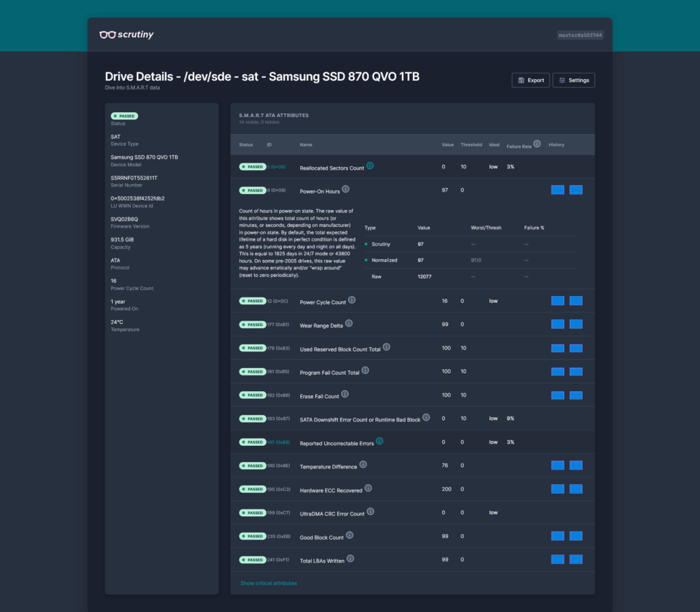The image size is (700, 612).
Task: Click the WWN value 0x5002538f4252fdb2
Action: [x=137, y=198]
